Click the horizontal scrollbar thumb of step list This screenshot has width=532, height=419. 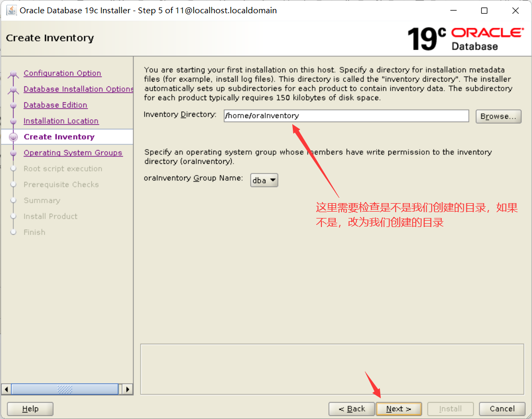coord(65,389)
